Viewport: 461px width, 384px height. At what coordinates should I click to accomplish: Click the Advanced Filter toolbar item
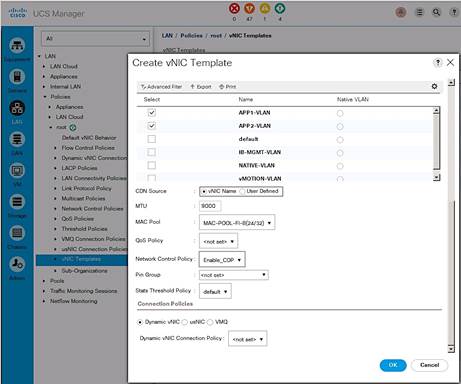pyautogui.click(x=162, y=87)
